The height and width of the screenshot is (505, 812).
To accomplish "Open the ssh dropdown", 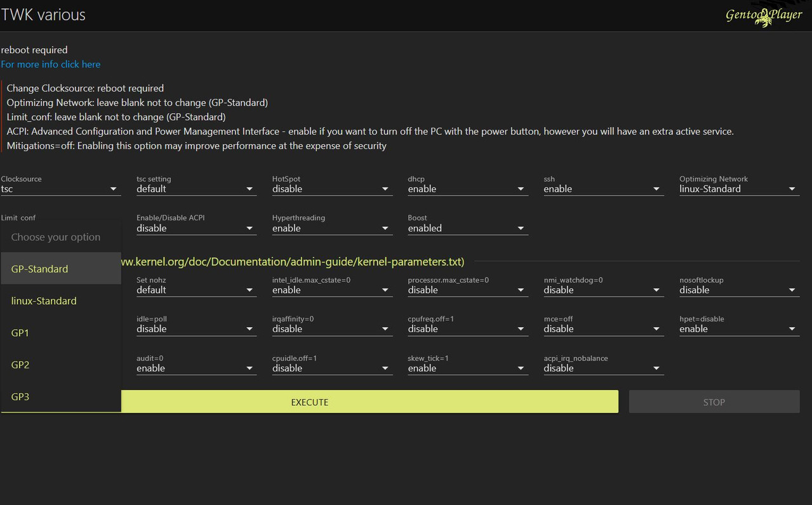I will pos(604,189).
